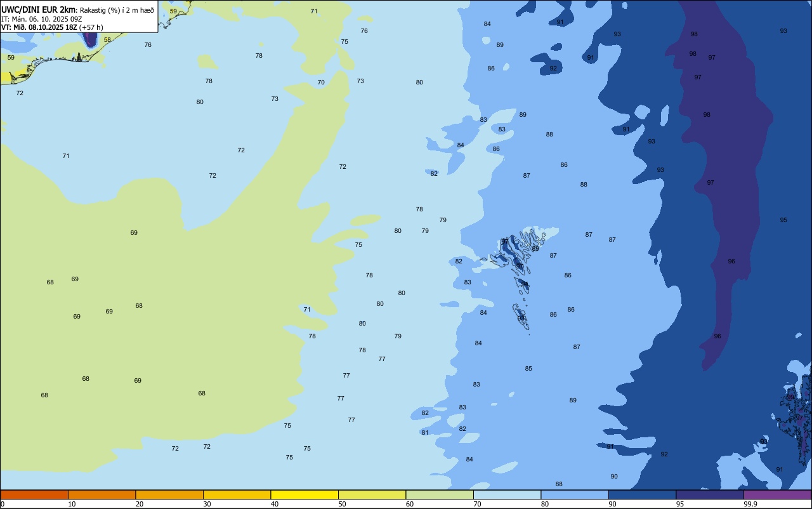The image size is (812, 509).
Task: Click the '50' legend tick label
Action: (x=342, y=504)
